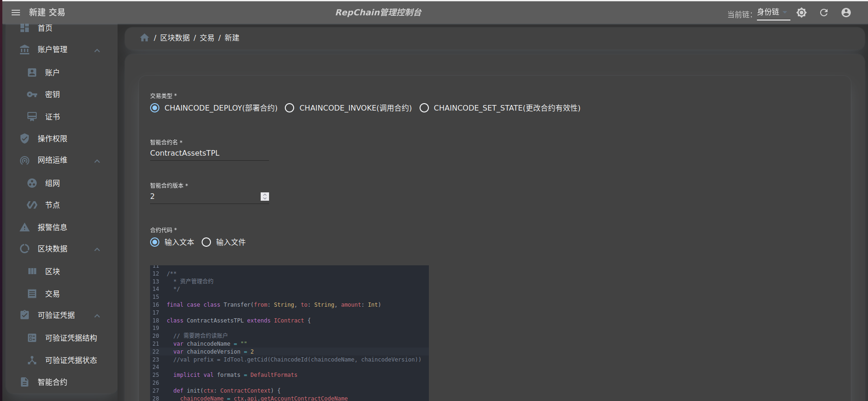The width and height of the screenshot is (868, 401).
Task: Open 密钥 menu item
Action: coord(53,94)
